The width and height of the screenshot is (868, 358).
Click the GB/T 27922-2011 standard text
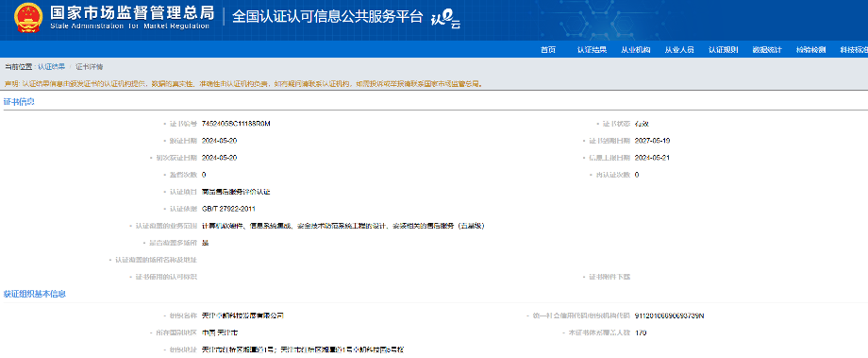228,209
